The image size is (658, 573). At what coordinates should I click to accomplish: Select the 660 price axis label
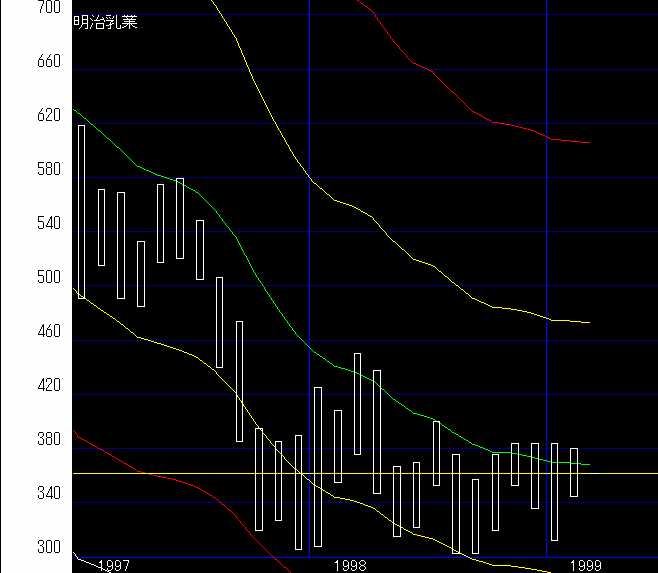[x=20, y=62]
